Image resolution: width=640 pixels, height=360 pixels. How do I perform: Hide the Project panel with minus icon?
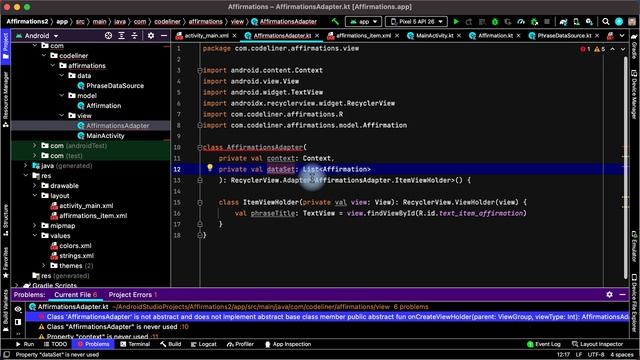pos(164,36)
